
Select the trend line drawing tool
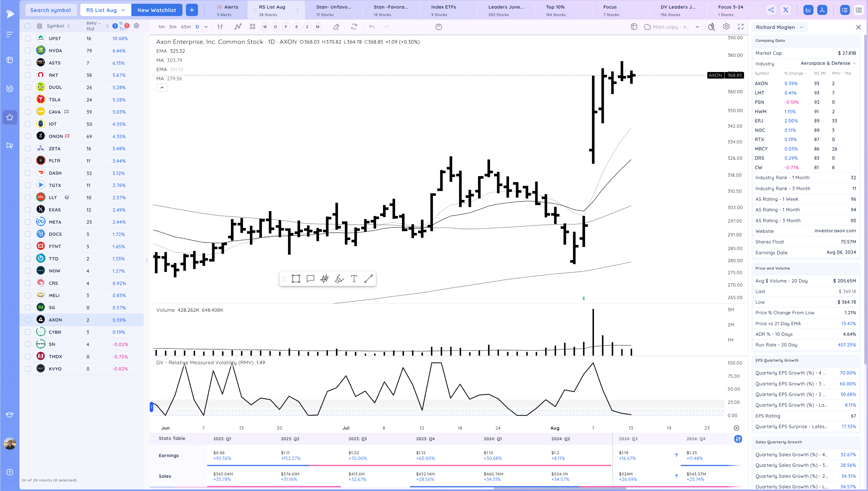(368, 278)
